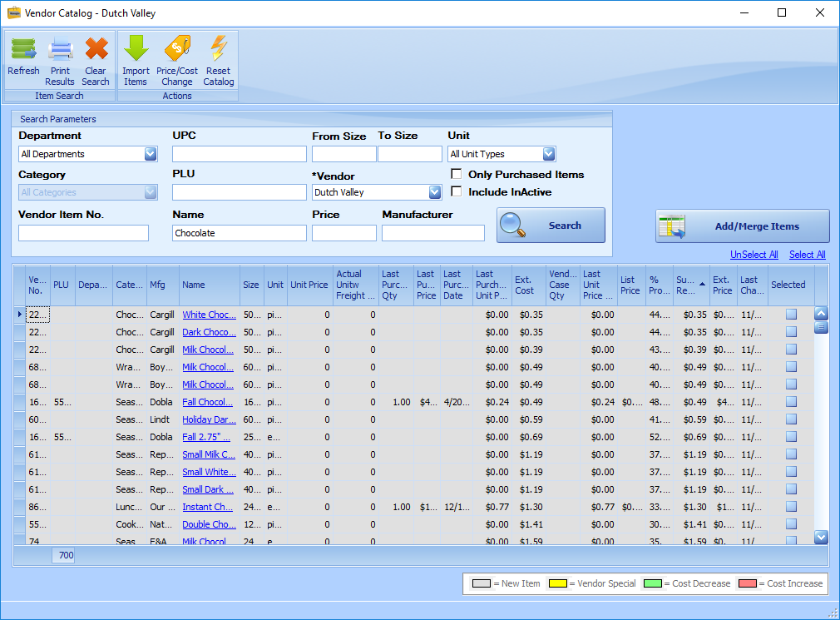840x620 pixels.
Task: Sort by the Name column header
Action: point(210,285)
